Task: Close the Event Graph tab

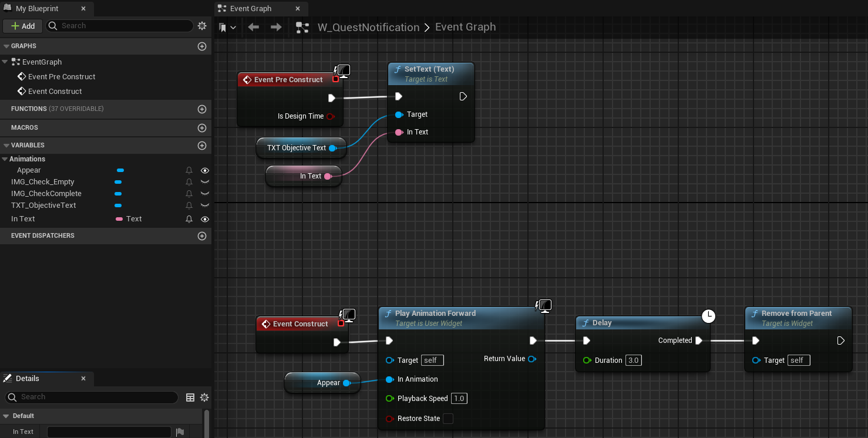Action: [298, 9]
